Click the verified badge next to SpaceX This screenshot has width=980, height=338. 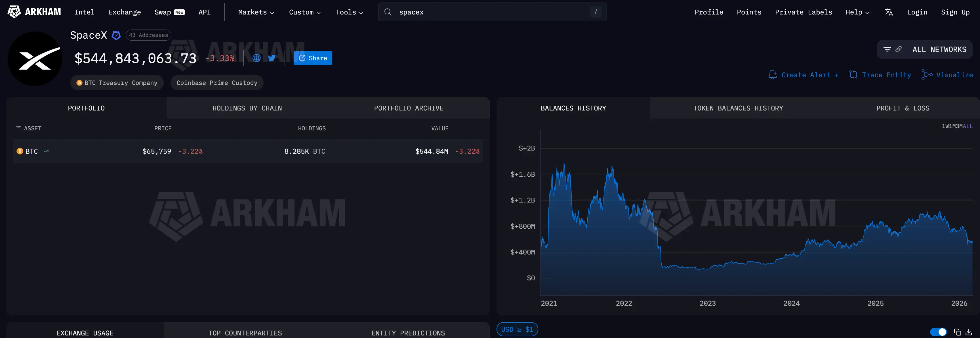click(x=116, y=35)
